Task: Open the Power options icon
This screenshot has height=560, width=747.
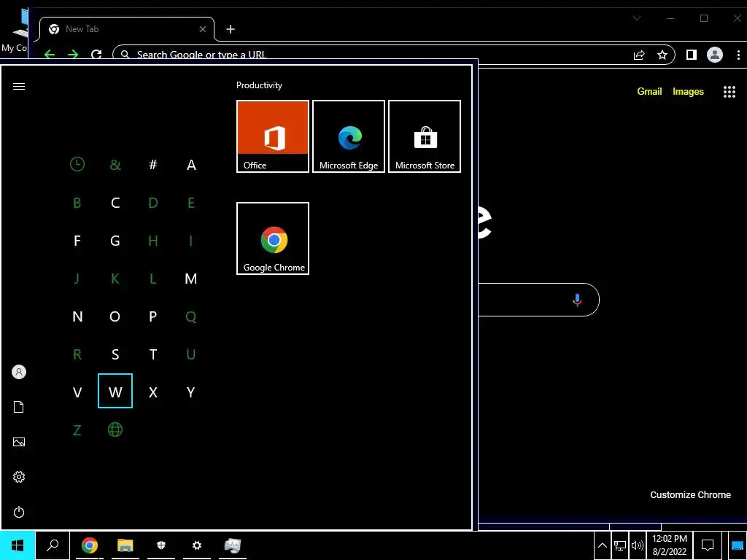Action: (19, 512)
